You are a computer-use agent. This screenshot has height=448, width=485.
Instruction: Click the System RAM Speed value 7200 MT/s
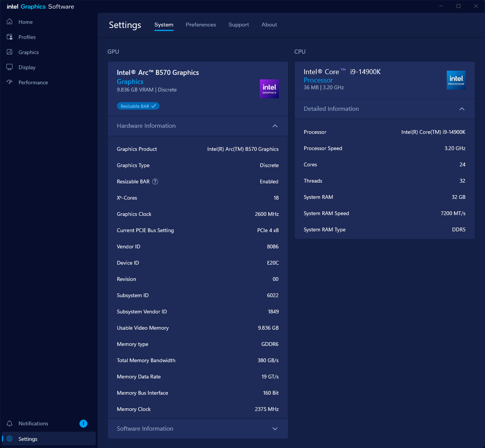click(x=453, y=213)
